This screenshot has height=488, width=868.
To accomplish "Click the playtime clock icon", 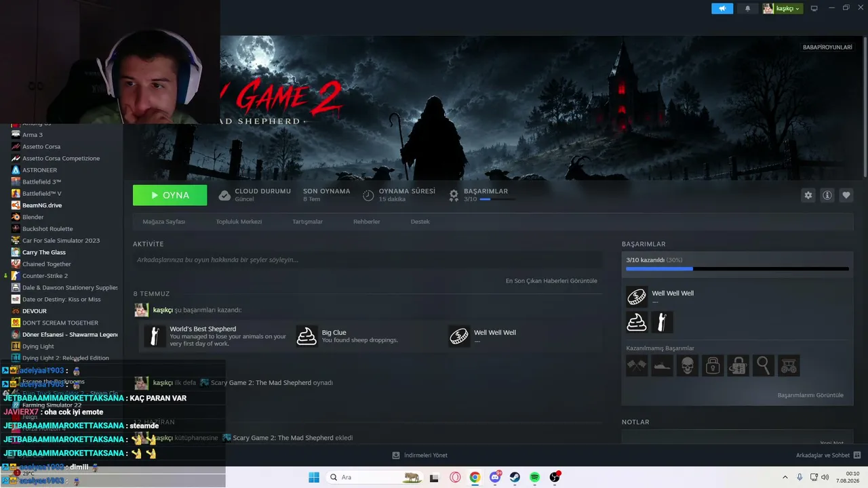I will point(368,195).
